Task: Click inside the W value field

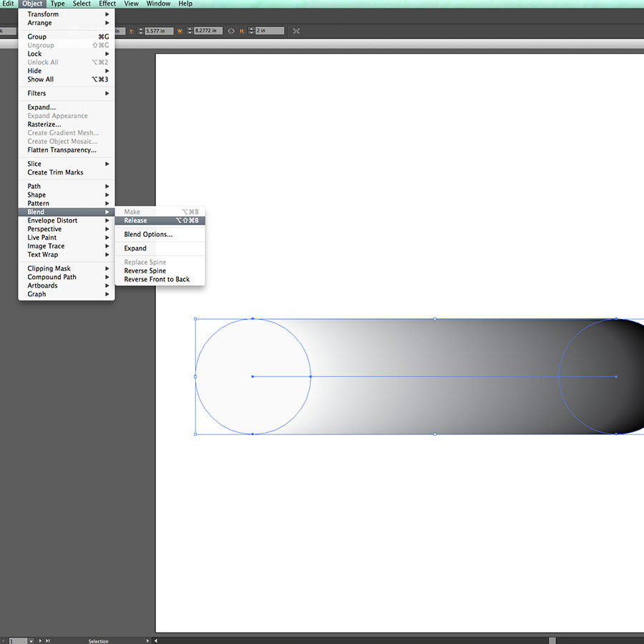Action: pyautogui.click(x=208, y=31)
